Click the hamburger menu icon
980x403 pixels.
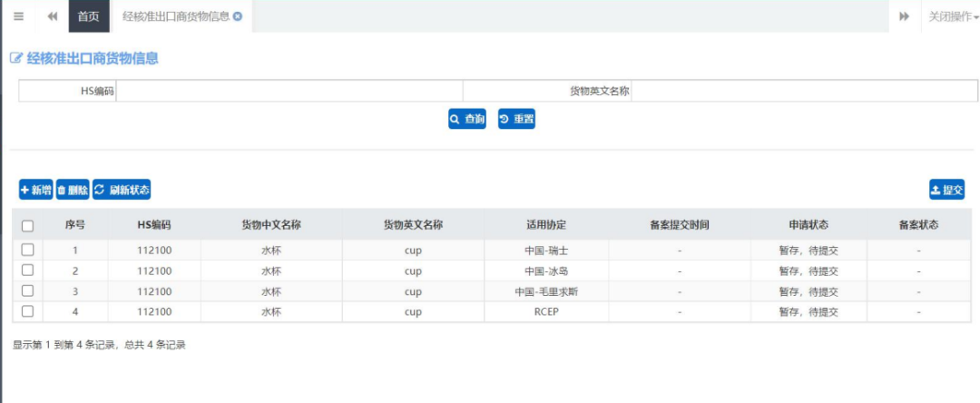pyautogui.click(x=18, y=16)
